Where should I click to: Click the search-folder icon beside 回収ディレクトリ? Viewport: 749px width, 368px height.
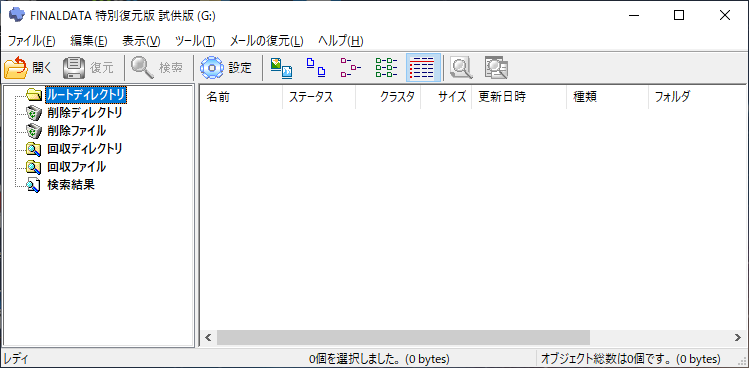[34, 149]
